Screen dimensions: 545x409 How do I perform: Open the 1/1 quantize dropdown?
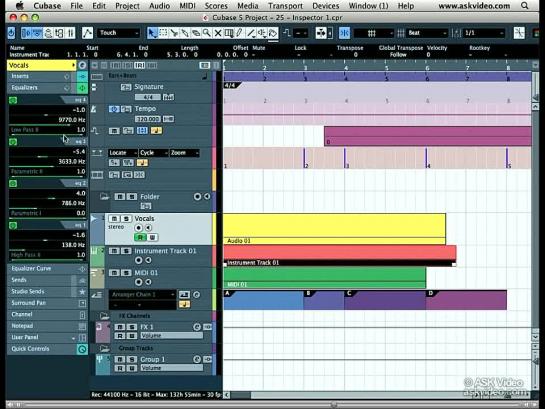point(484,33)
